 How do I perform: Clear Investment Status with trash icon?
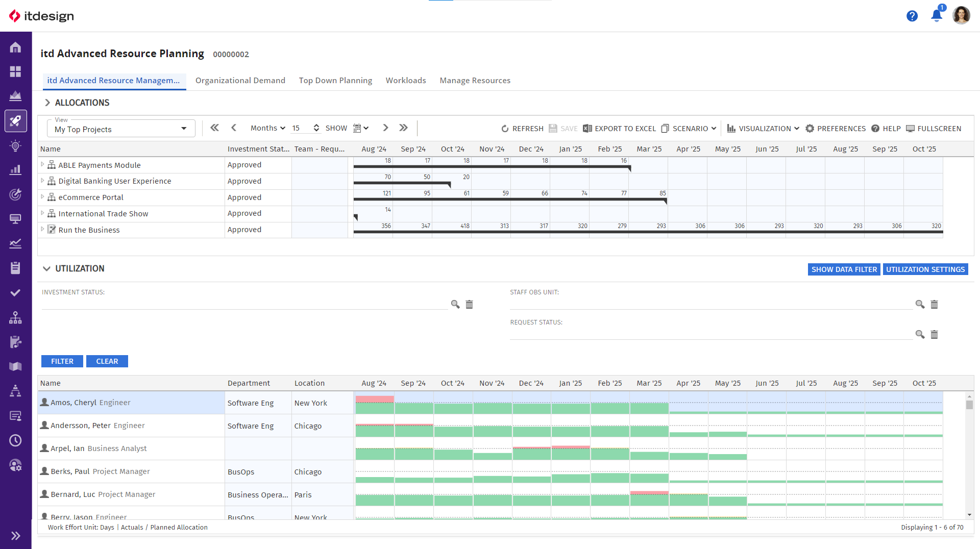click(470, 305)
